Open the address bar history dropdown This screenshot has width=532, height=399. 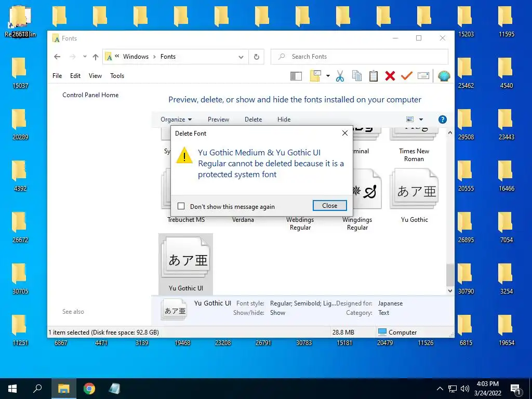coord(241,57)
